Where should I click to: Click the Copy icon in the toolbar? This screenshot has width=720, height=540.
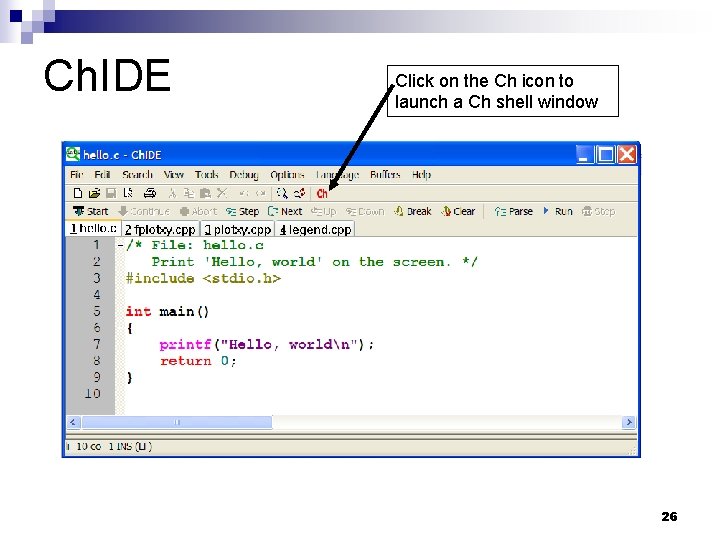click(x=189, y=193)
